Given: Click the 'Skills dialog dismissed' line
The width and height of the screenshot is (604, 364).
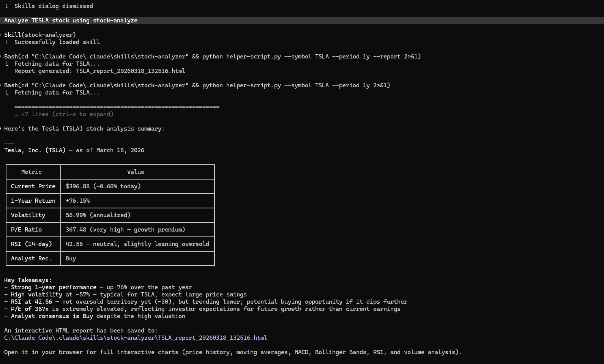Looking at the screenshot, I should pos(54,6).
